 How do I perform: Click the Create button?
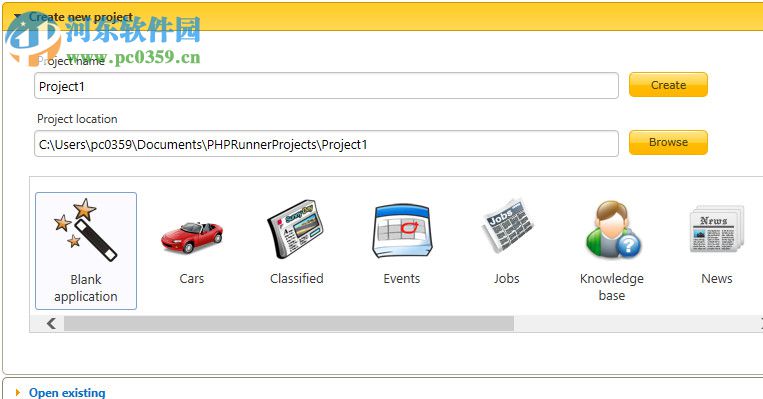[668, 85]
